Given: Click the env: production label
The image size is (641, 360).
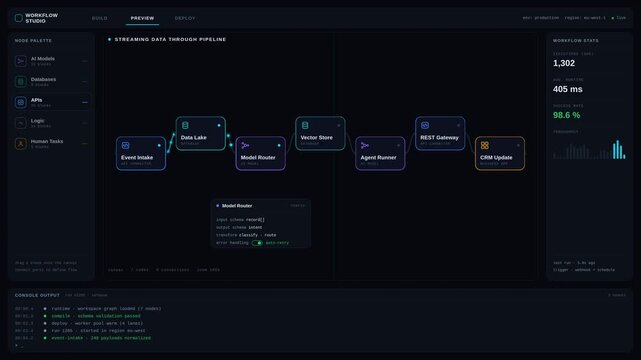Looking at the screenshot, I should click(540, 18).
